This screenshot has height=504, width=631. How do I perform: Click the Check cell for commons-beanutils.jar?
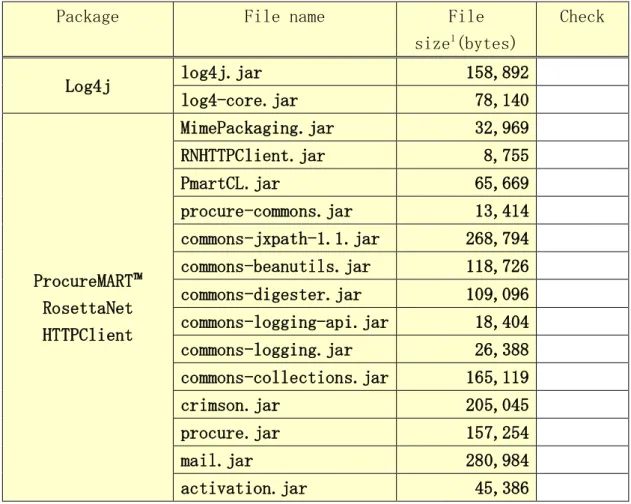click(x=582, y=266)
